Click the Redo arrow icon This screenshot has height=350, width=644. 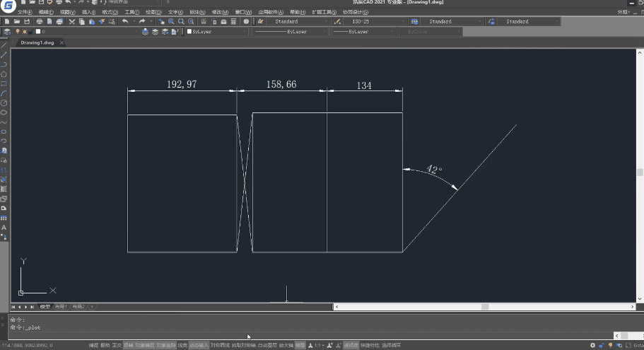[x=142, y=21]
